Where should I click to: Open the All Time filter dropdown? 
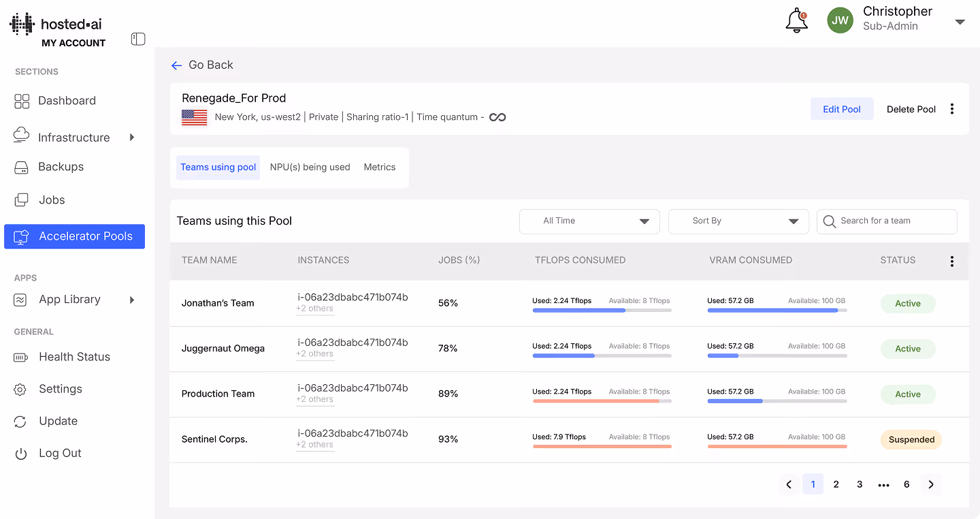tap(589, 221)
